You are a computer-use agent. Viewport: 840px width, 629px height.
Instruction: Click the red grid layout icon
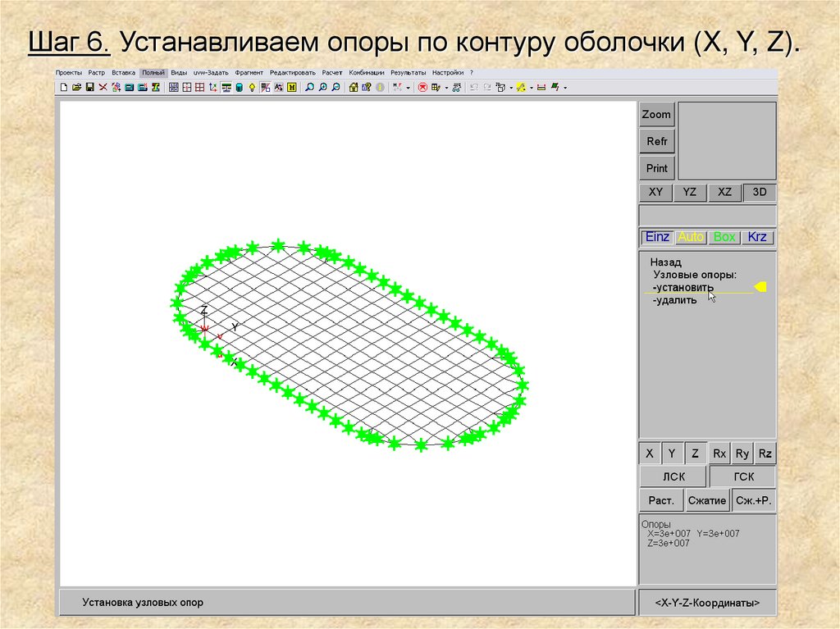pyautogui.click(x=200, y=87)
